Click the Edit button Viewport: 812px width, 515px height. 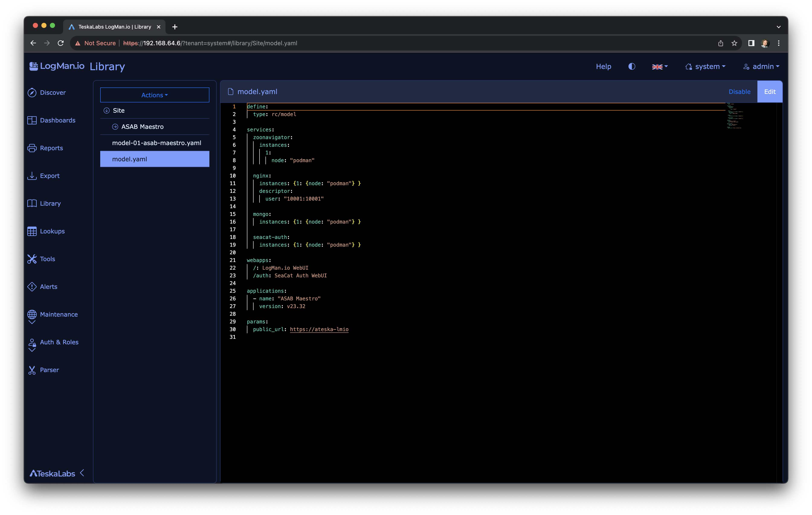pos(770,92)
